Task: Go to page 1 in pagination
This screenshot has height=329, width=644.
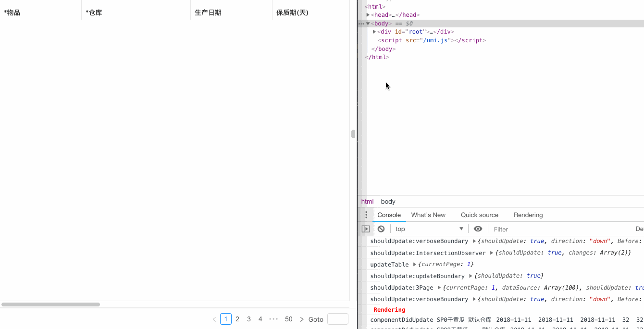Action: (x=226, y=319)
